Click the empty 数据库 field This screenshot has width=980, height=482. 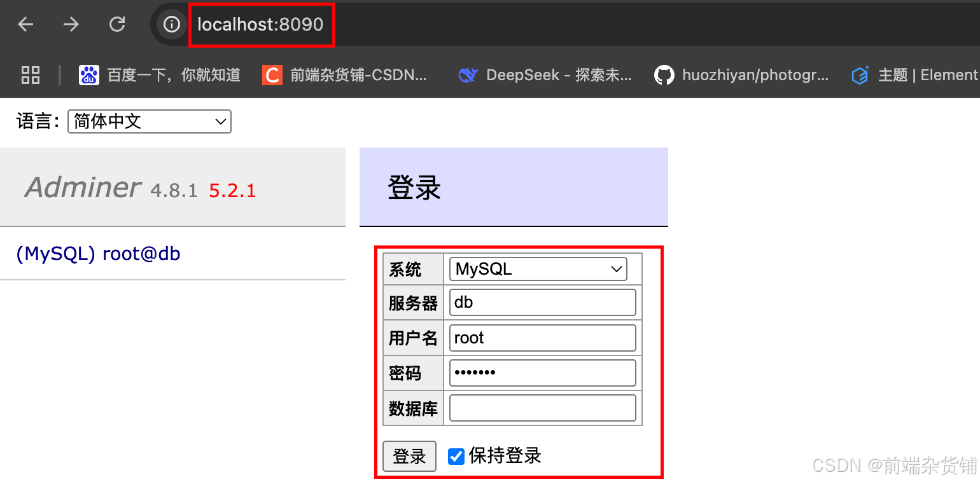(543, 408)
